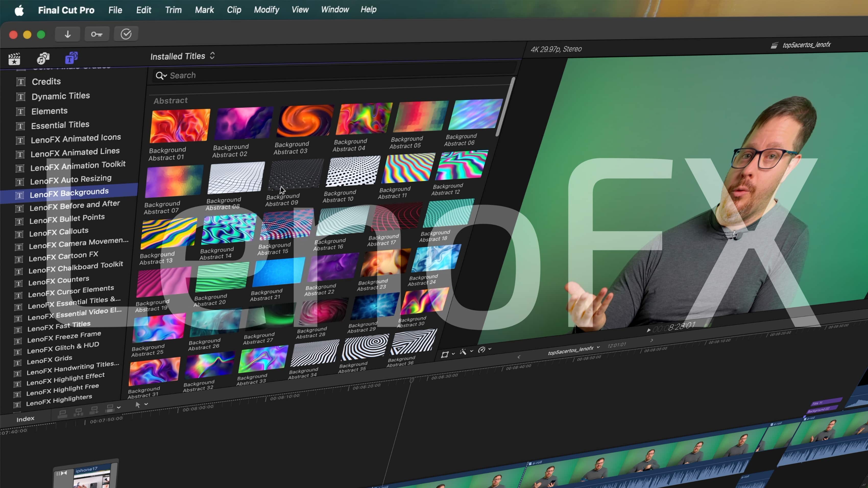Open Photos and Audio sidebar icon

(x=43, y=59)
